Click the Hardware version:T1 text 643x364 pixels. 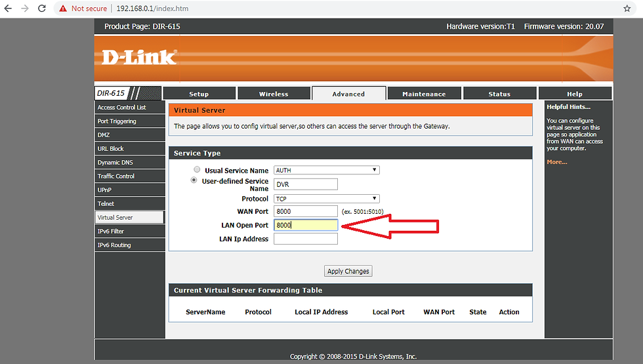point(480,26)
